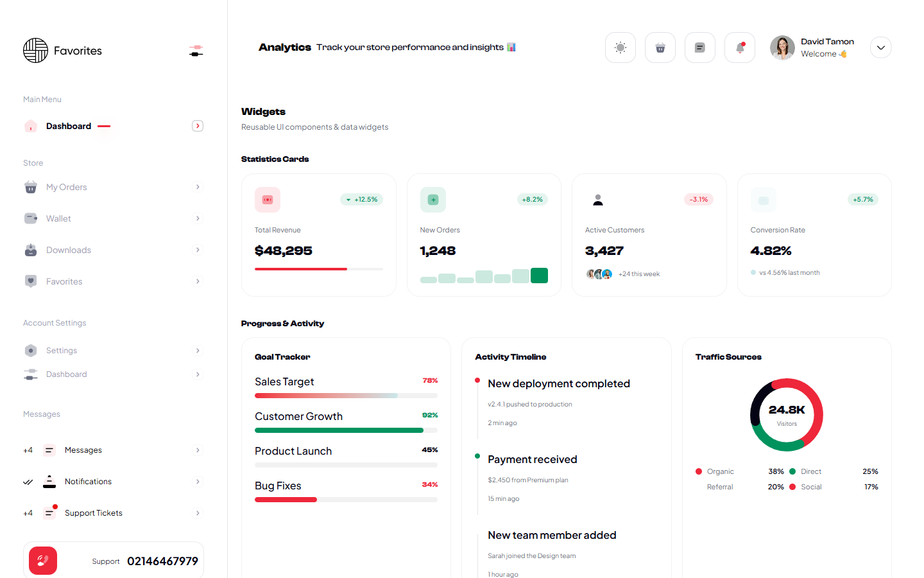Expand the My Orders chevron
This screenshot has width=924, height=578.
click(198, 187)
